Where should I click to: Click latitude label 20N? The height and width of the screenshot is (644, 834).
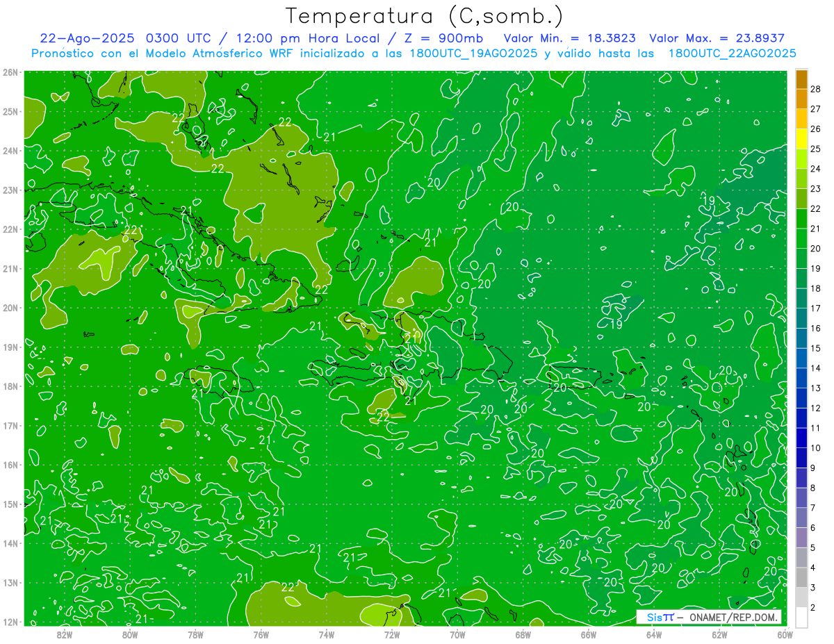(10, 308)
